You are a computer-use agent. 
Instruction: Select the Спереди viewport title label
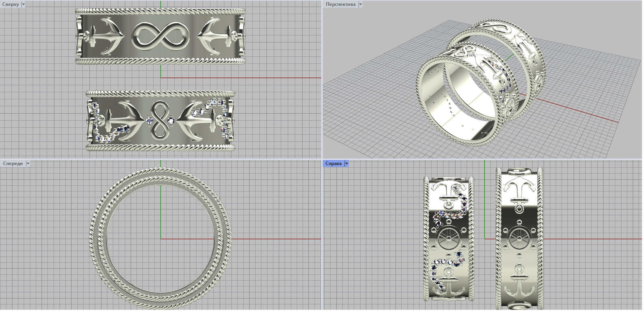pos(13,164)
